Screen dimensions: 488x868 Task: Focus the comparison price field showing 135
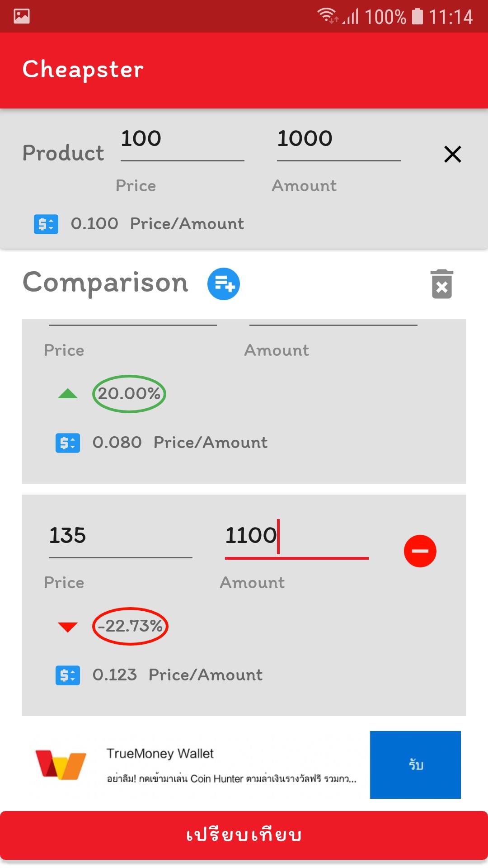(x=120, y=536)
